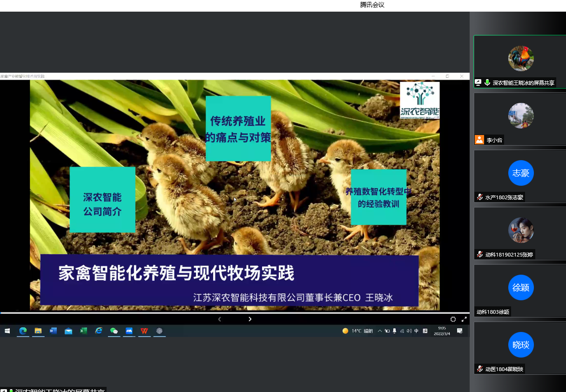The width and height of the screenshot is (566, 392).
Task: Open the Windows Start menu
Action: 7,331
